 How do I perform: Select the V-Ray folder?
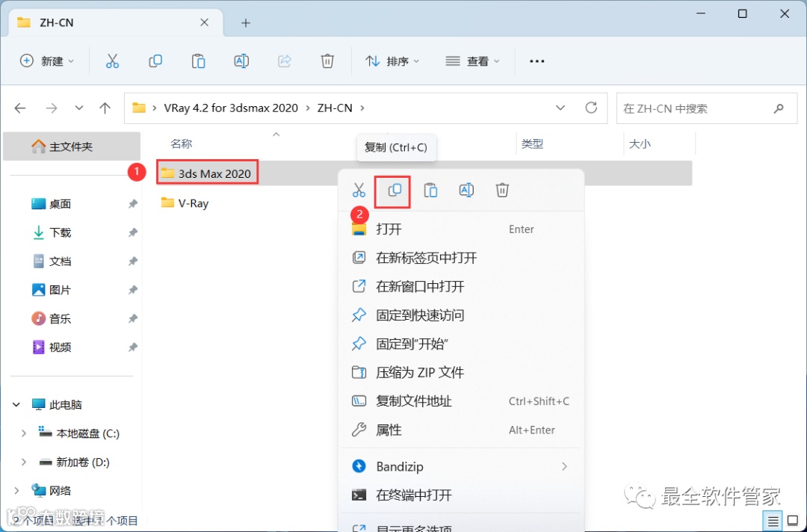tap(185, 203)
